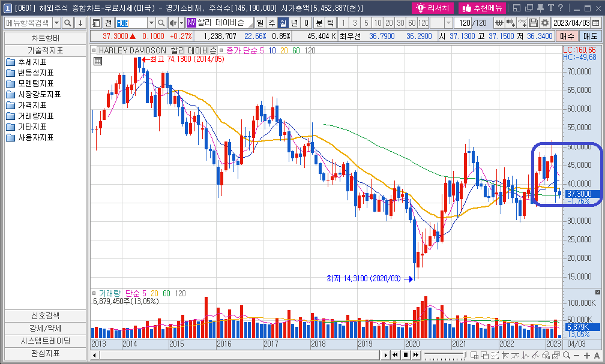Open the help question mark icon
Screen dimensions: 605x364
pyautogui.click(x=561, y=8)
